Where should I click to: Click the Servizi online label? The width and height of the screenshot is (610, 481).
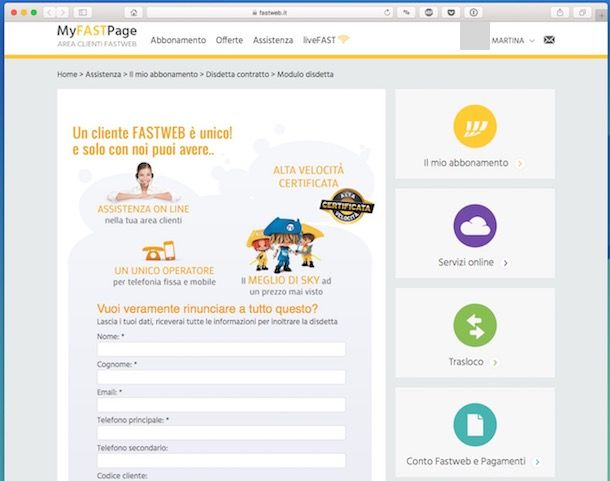pyautogui.click(x=466, y=262)
